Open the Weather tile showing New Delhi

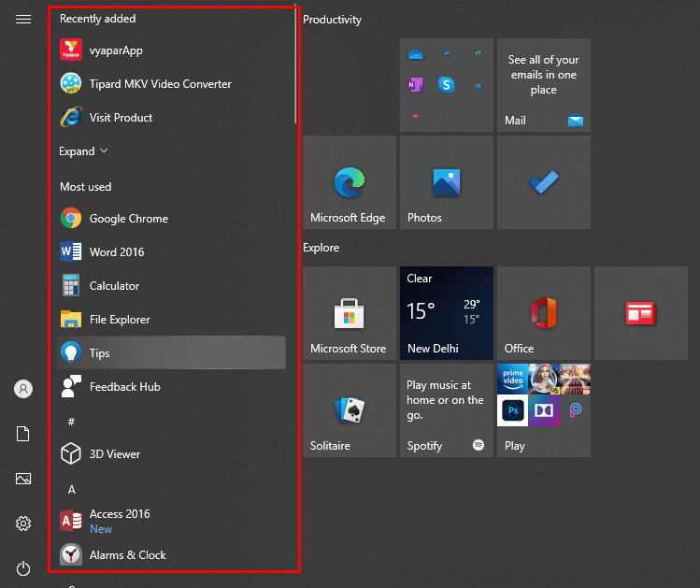tap(447, 313)
